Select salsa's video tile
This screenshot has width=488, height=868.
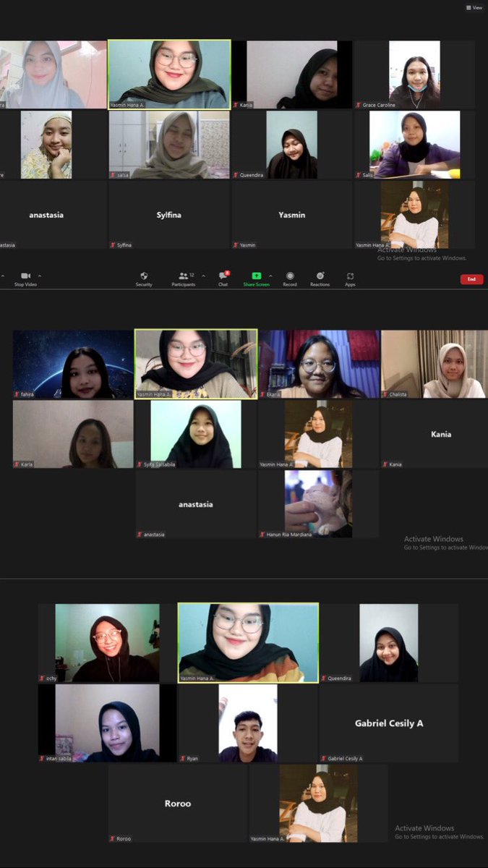(169, 145)
